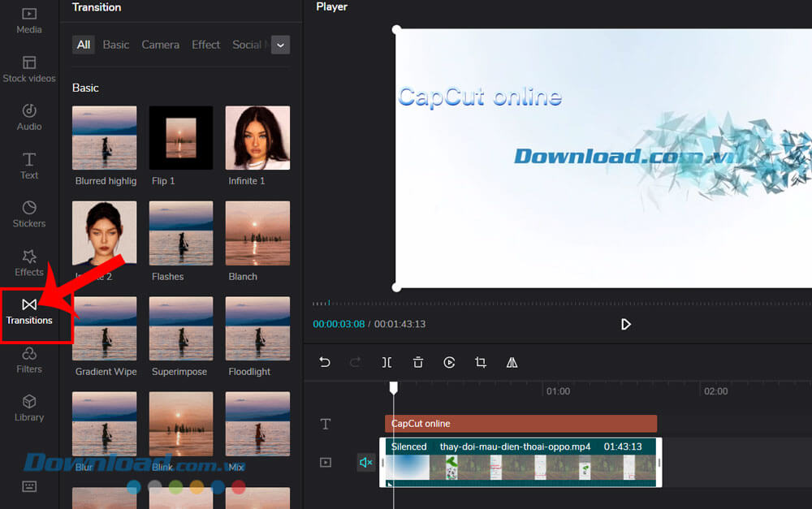
Task: Select the CapCut online text clip
Action: [520, 424]
